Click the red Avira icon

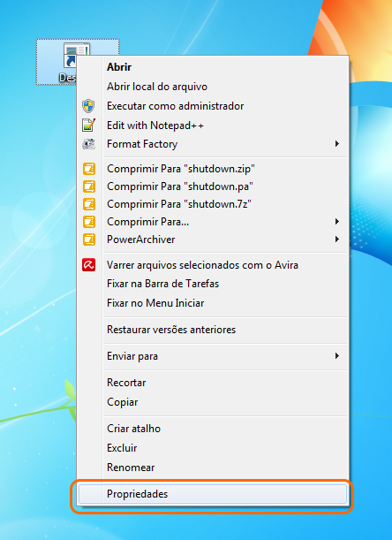[89, 265]
